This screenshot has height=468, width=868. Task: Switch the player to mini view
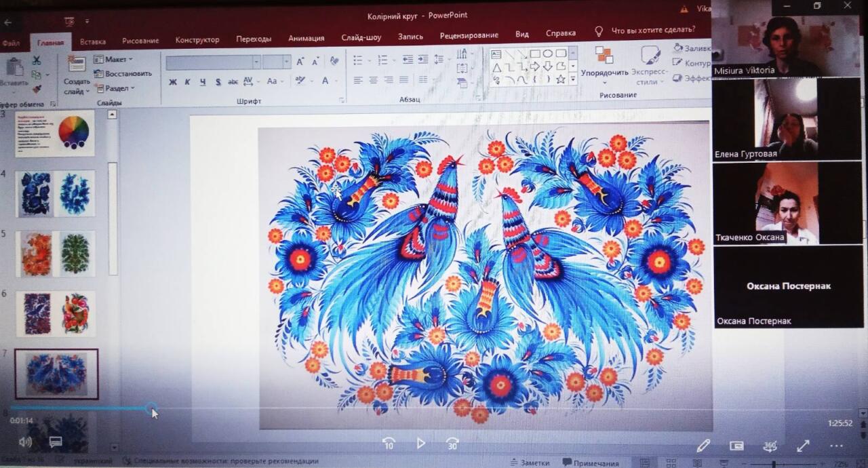736,446
